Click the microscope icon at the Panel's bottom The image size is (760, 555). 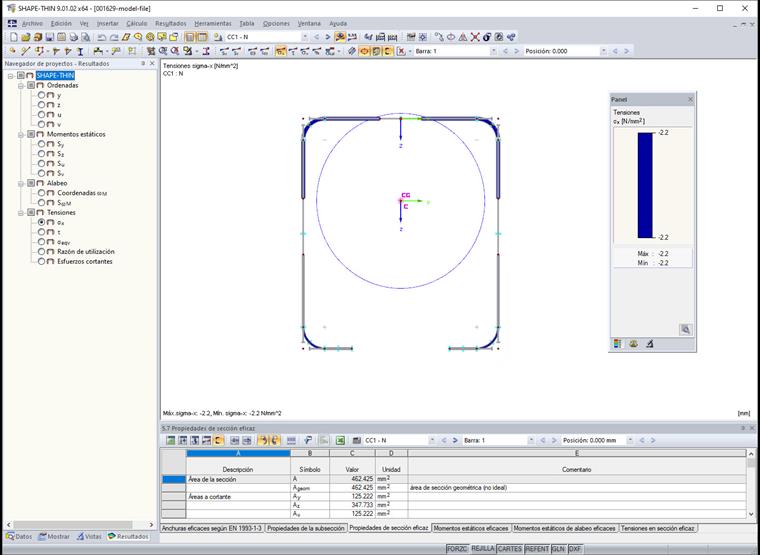click(649, 344)
